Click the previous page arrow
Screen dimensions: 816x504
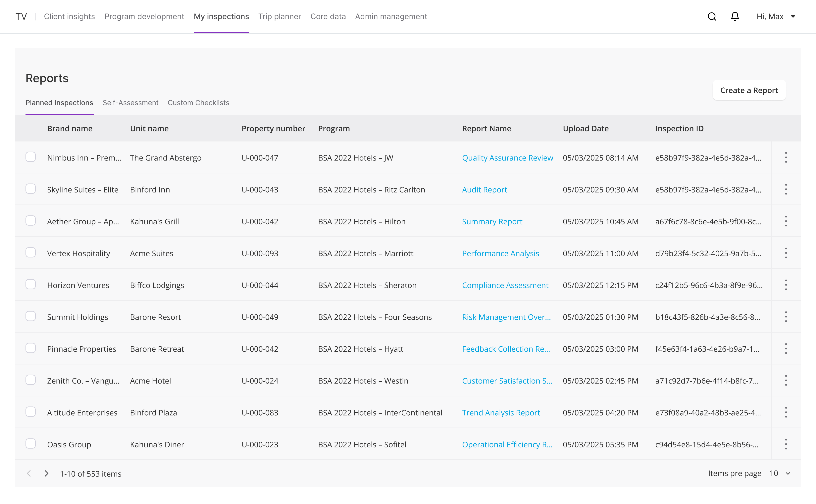click(29, 473)
